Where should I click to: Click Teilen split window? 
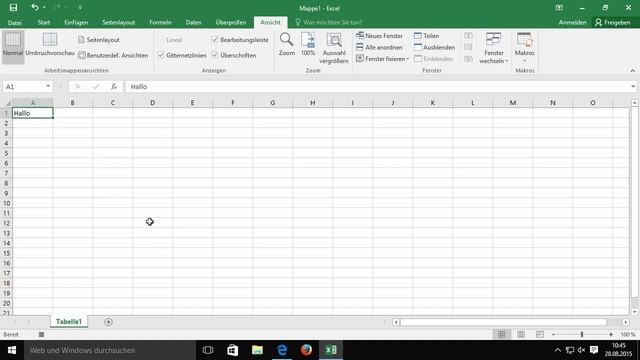427,36
